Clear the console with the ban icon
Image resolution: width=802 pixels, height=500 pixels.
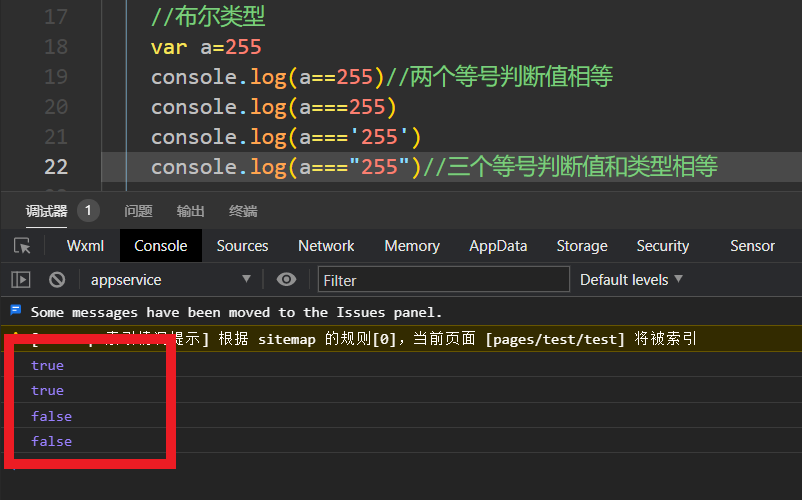point(57,280)
